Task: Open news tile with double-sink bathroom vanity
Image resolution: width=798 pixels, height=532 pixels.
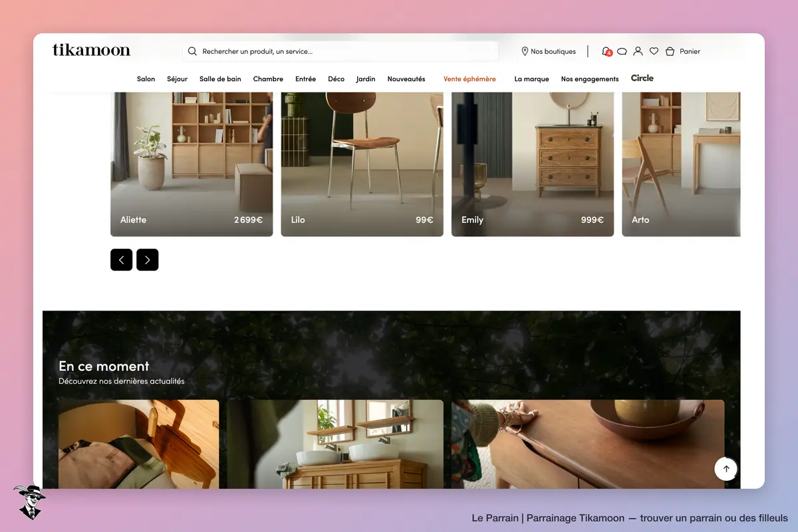Action: 335,444
